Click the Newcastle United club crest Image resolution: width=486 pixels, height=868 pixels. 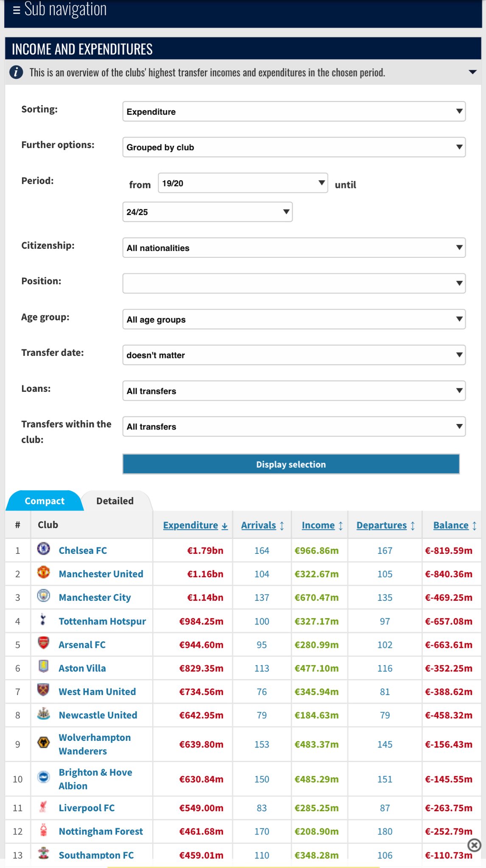pyautogui.click(x=43, y=713)
